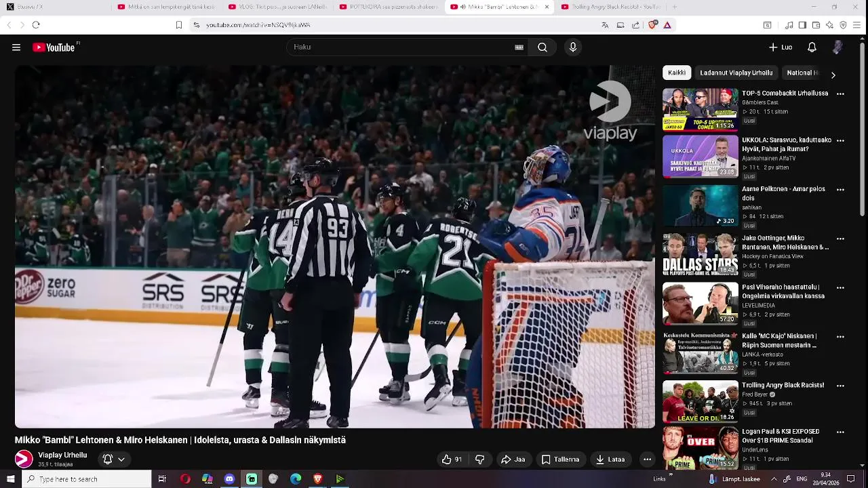Bookmark this page
Image resolution: width=868 pixels, height=488 pixels.
(179, 25)
